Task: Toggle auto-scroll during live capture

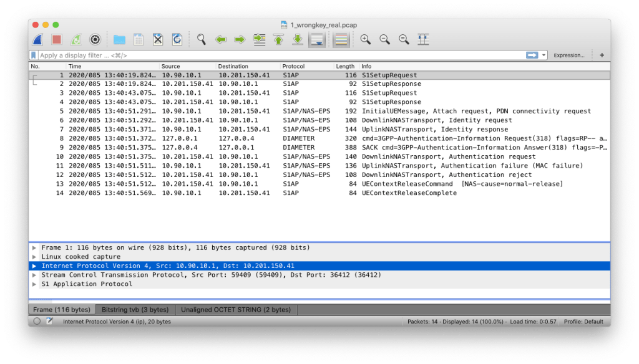Action: (x=317, y=39)
